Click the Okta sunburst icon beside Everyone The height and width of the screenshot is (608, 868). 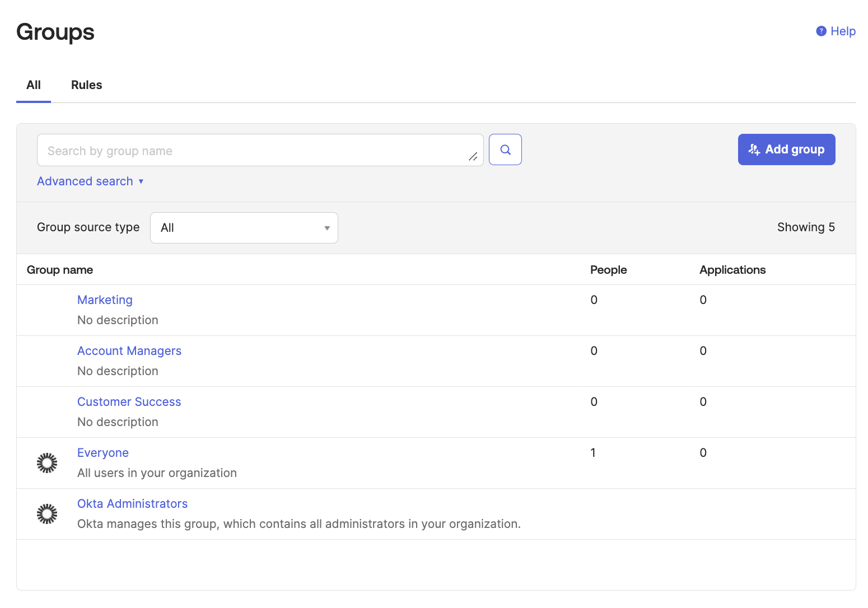(x=47, y=463)
